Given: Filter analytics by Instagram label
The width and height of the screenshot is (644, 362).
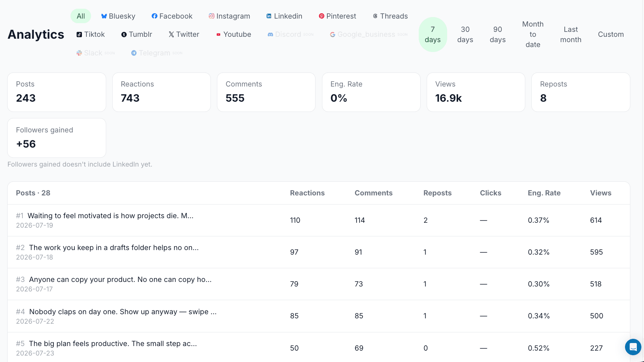Looking at the screenshot, I should tap(233, 16).
